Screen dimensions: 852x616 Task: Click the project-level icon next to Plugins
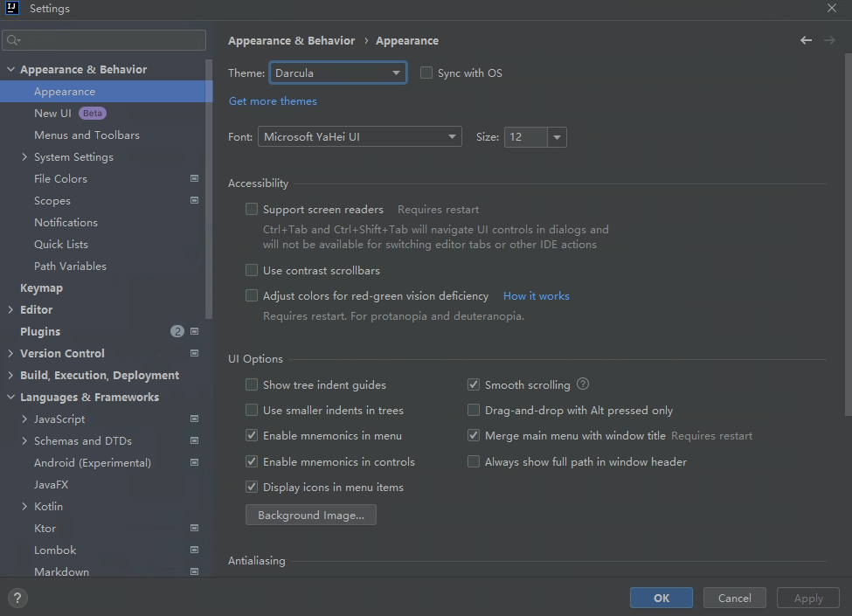point(194,331)
